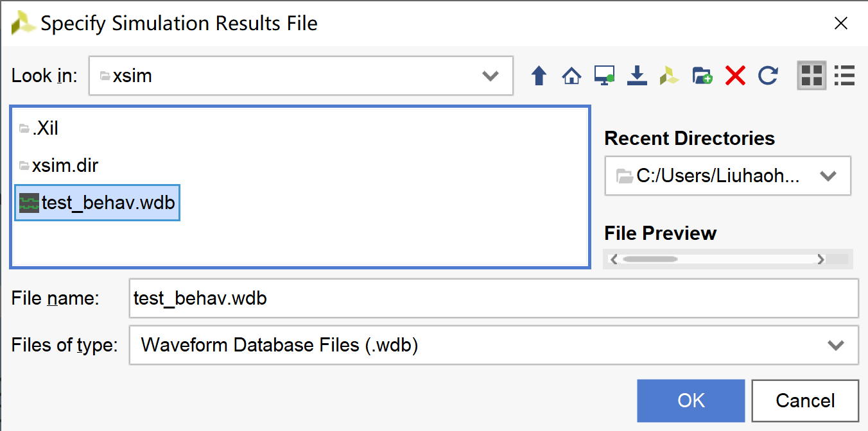Expand the Look in xsim dropdown
Image resolution: width=868 pixels, height=431 pixels.
pyautogui.click(x=301, y=76)
